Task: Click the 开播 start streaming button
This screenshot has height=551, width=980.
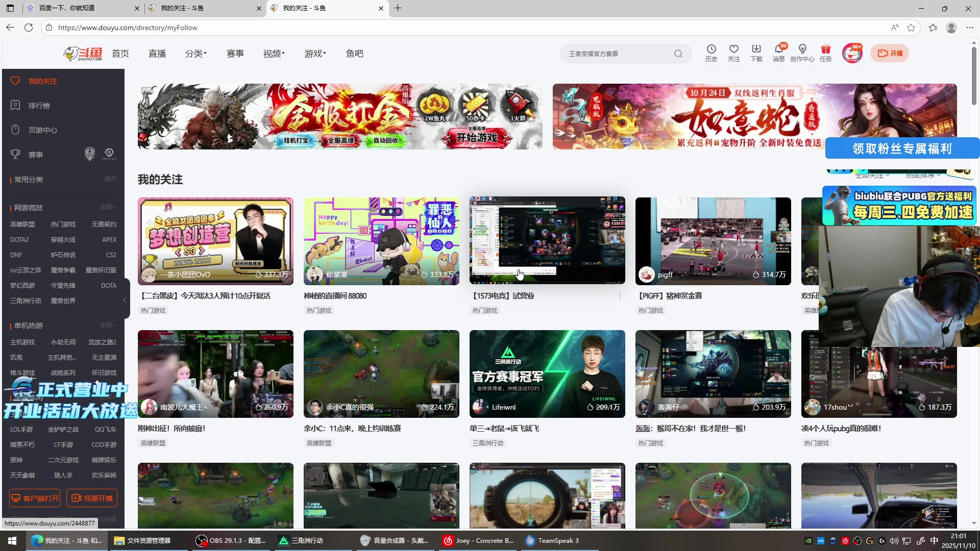Action: [x=890, y=53]
